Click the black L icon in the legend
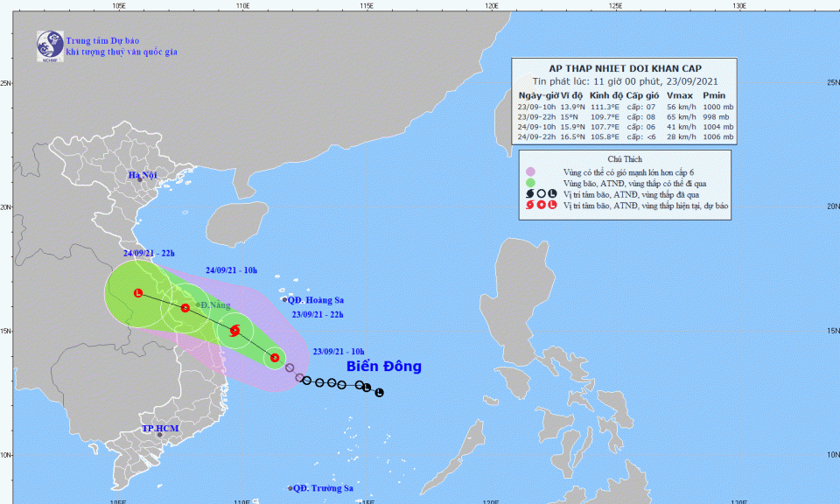Viewport: 840px width, 504px height. click(x=553, y=194)
